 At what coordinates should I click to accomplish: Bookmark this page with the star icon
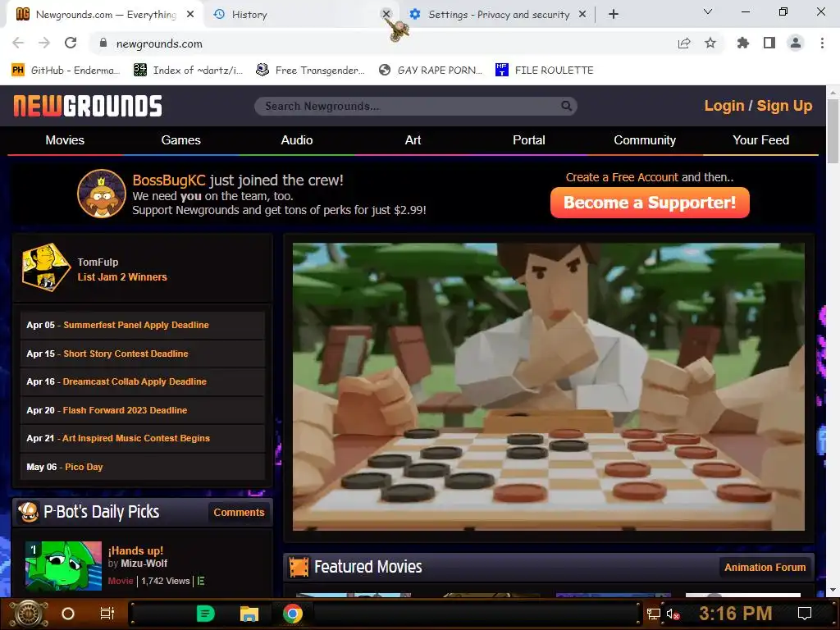(710, 43)
